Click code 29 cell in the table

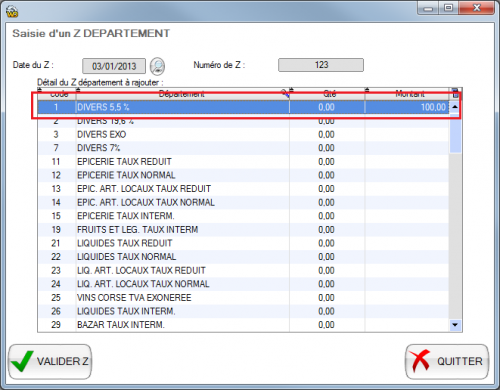click(x=57, y=325)
